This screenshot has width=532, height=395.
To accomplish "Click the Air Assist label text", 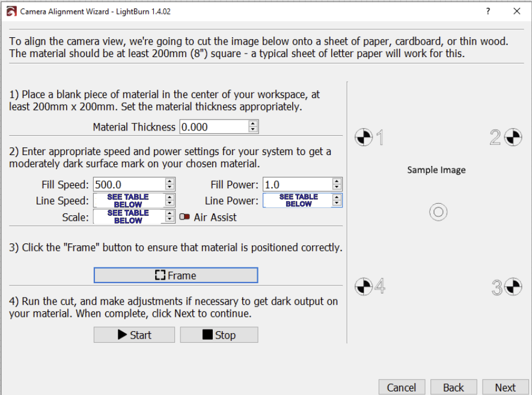I will (215, 217).
